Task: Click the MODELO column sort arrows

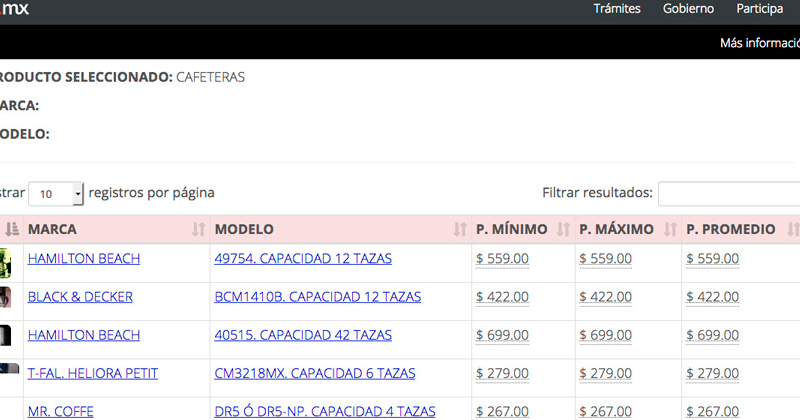Action: pos(460,230)
